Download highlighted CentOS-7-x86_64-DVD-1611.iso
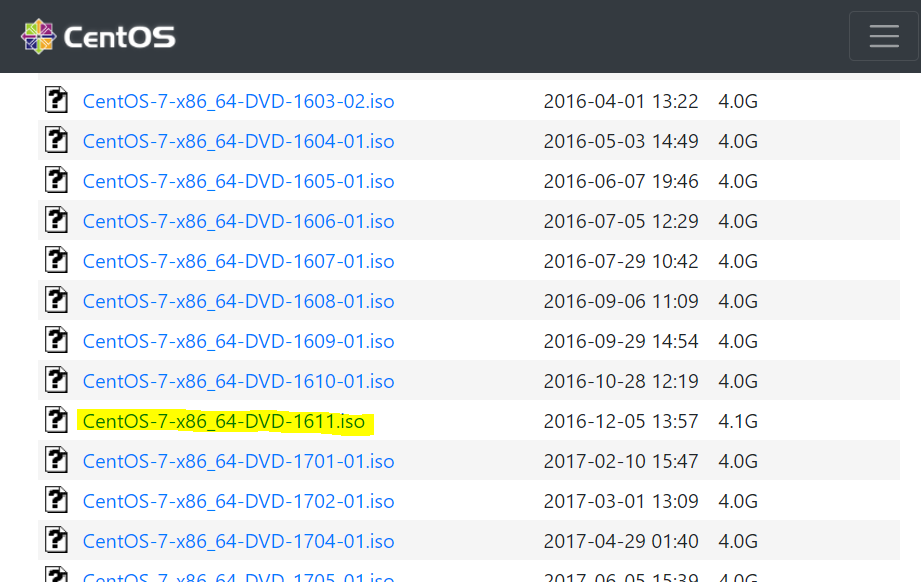This screenshot has width=921, height=582. tap(224, 422)
